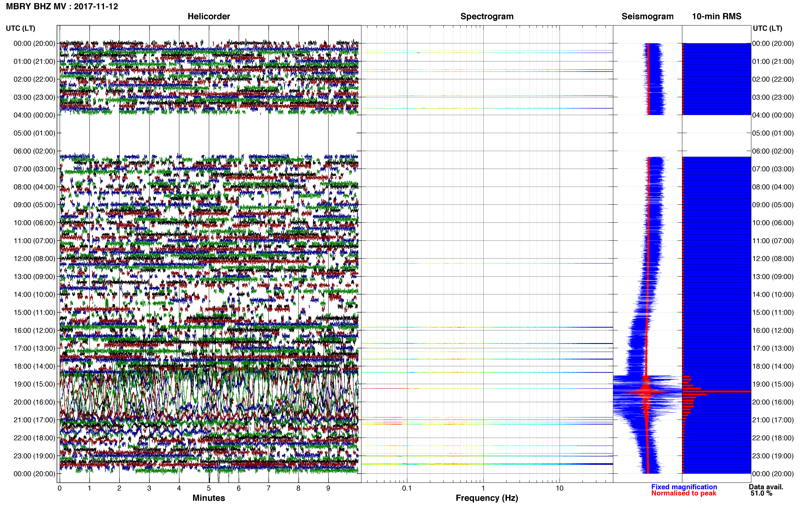Click the 'Data avail.' label
The height and width of the screenshot is (508, 812).
(x=766, y=487)
